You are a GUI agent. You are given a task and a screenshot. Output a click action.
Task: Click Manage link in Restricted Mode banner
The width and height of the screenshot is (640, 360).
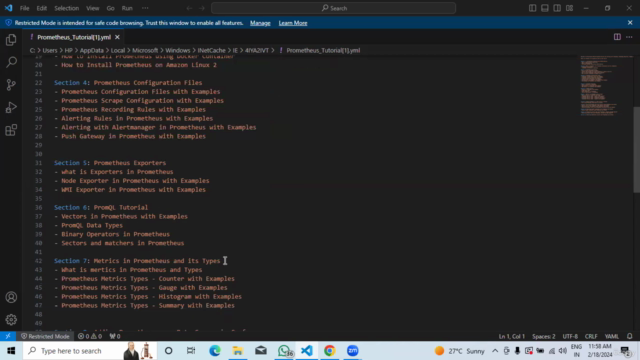click(260, 23)
